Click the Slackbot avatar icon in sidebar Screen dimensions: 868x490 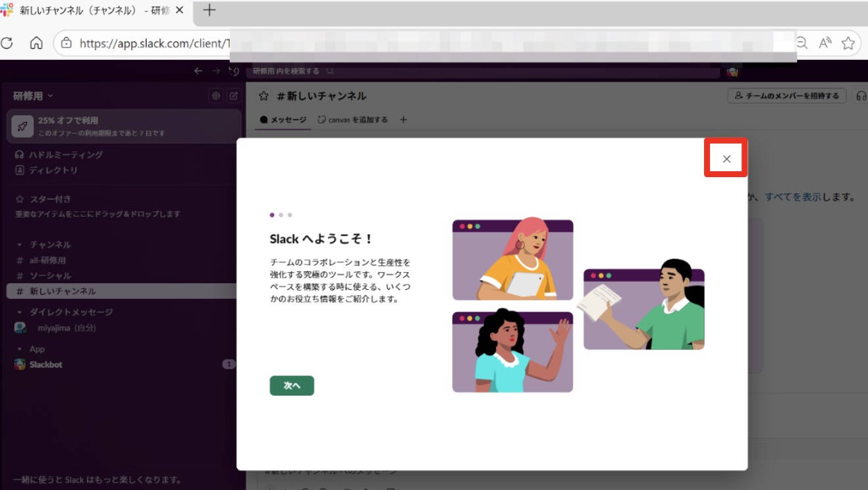(x=20, y=364)
